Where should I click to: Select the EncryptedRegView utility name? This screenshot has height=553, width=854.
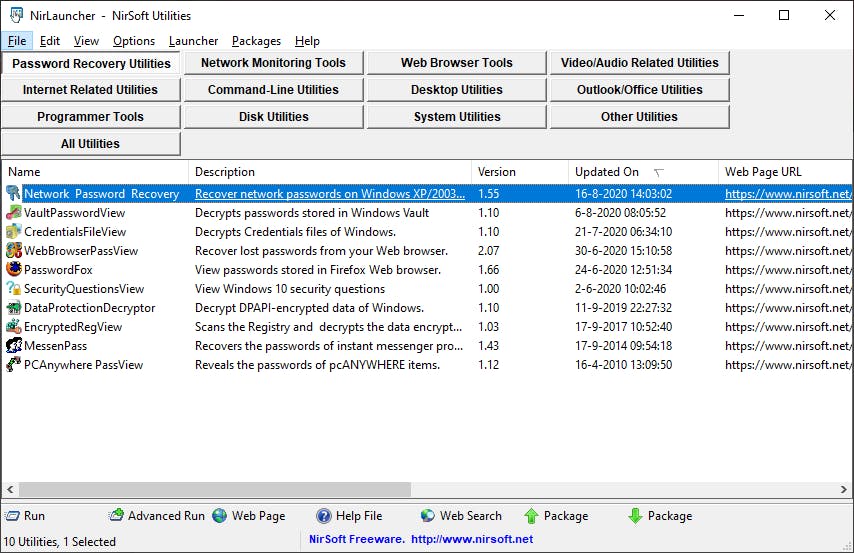(73, 327)
